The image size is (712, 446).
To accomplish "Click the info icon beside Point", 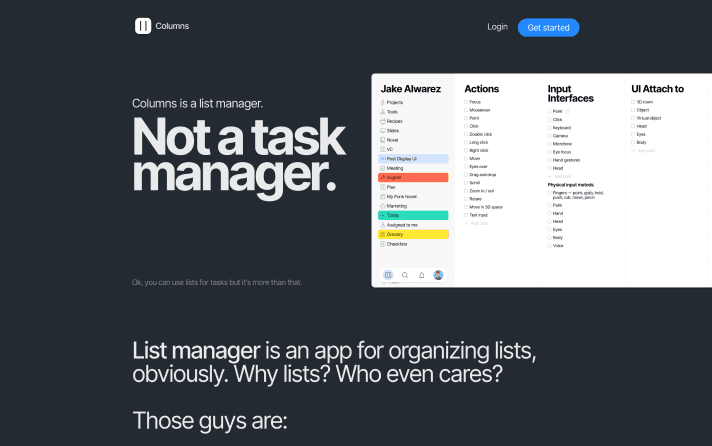I will 567,111.
